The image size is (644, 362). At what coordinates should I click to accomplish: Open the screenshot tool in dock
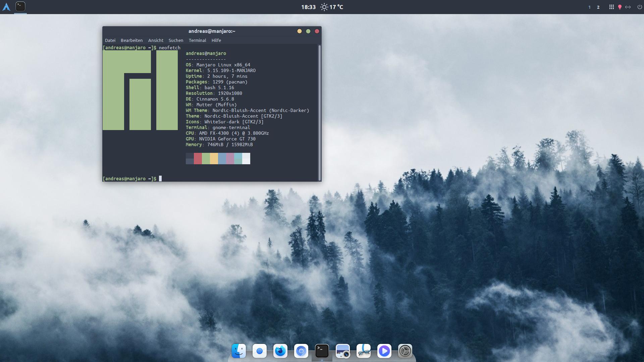pyautogui.click(x=343, y=351)
